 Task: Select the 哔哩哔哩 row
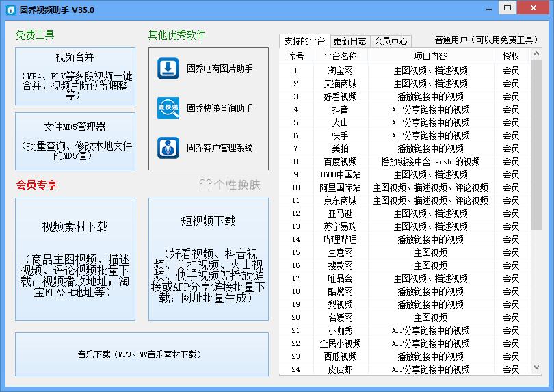pyautogui.click(x=405, y=239)
